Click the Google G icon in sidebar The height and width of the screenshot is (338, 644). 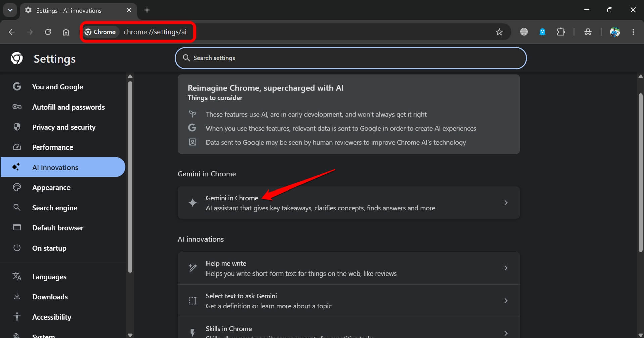[17, 86]
